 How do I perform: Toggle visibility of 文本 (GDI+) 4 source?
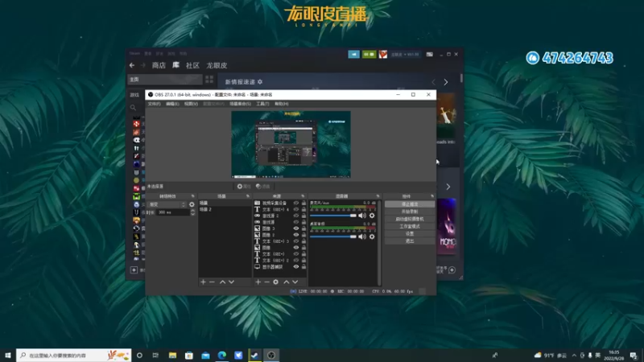click(x=296, y=209)
